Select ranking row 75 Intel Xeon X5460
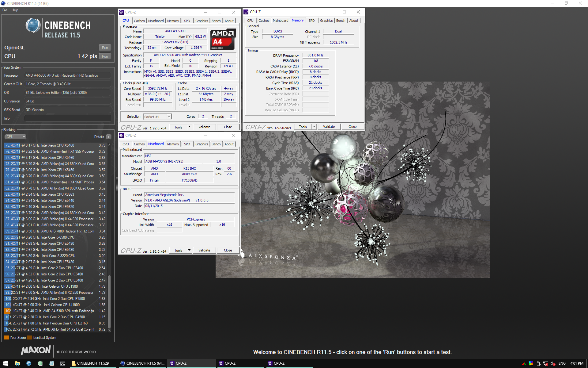The width and height of the screenshot is (588, 368). (x=55, y=145)
